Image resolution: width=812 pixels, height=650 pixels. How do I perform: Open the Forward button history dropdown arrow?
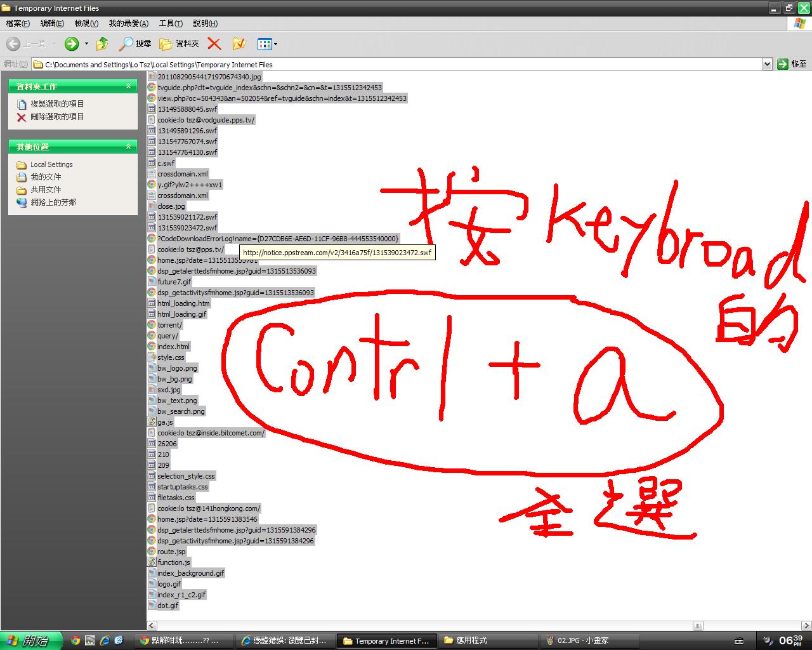(x=86, y=44)
